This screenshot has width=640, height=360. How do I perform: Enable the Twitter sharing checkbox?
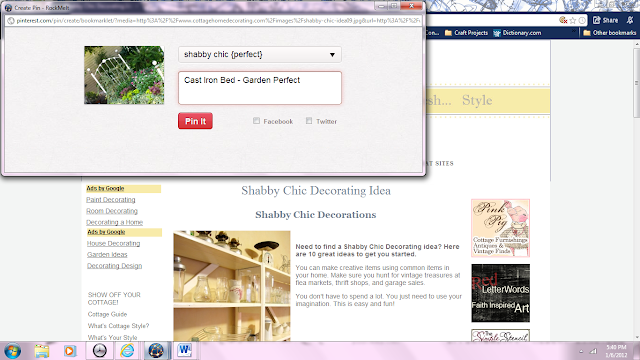click(309, 121)
